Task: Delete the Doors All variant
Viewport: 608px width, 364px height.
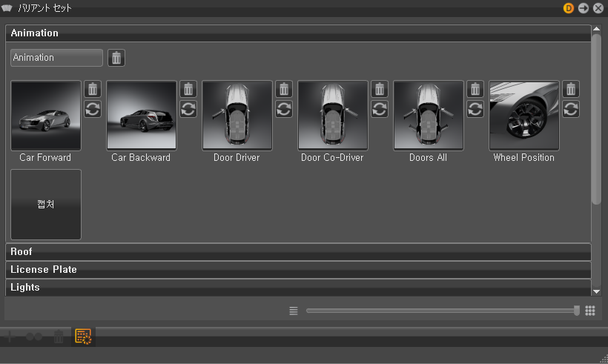Action: click(x=475, y=89)
